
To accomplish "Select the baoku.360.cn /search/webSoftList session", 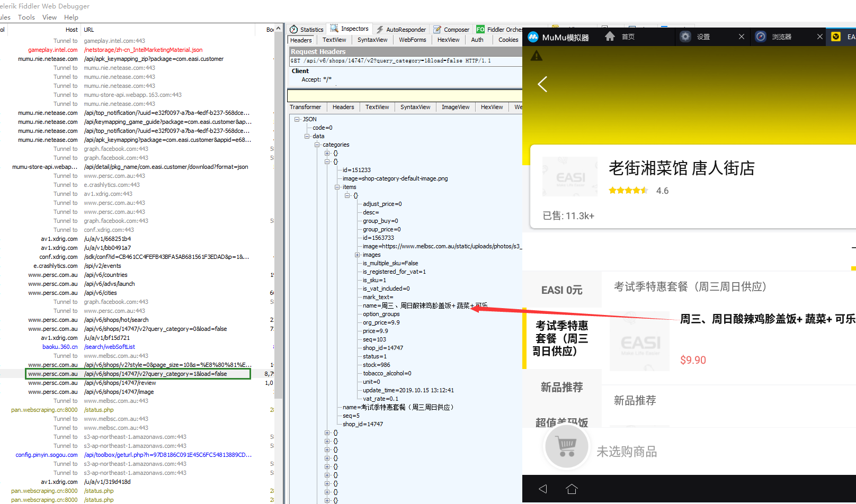I will tap(138, 347).
